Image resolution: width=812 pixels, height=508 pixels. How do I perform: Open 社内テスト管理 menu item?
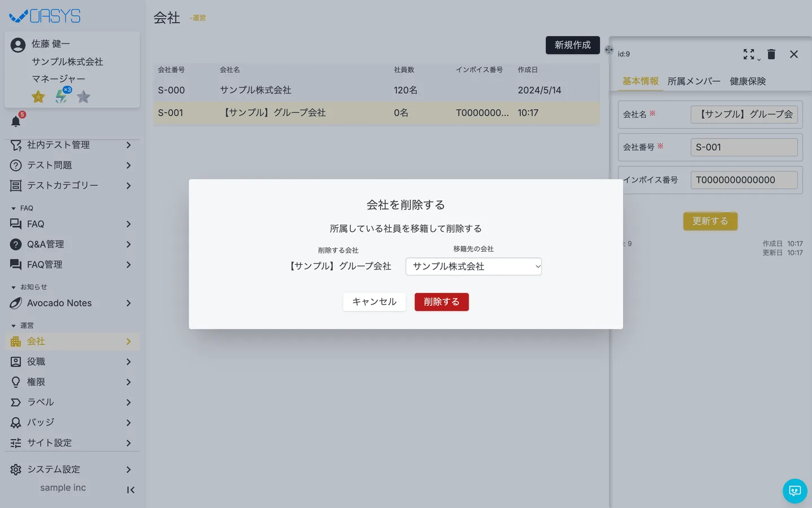pyautogui.click(x=72, y=145)
